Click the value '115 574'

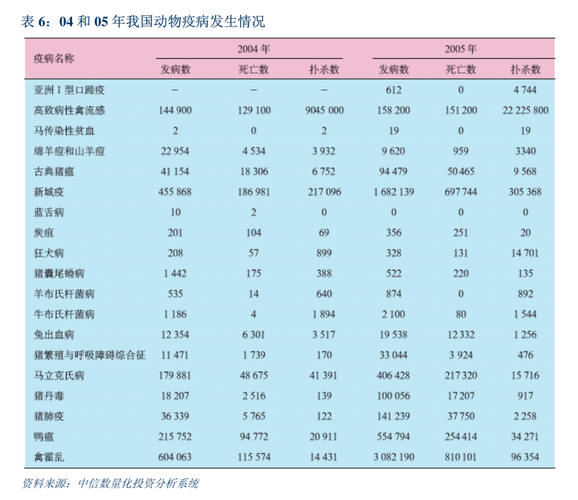[254, 457]
